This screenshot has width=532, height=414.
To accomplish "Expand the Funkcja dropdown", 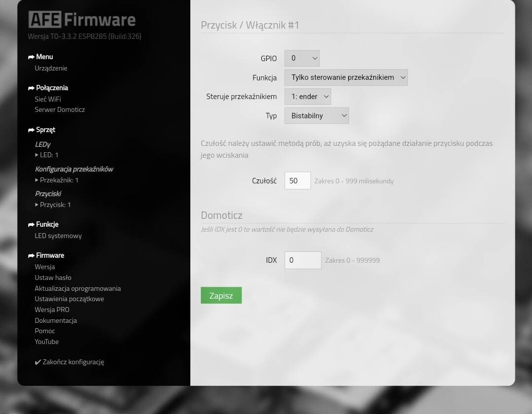I will point(346,77).
